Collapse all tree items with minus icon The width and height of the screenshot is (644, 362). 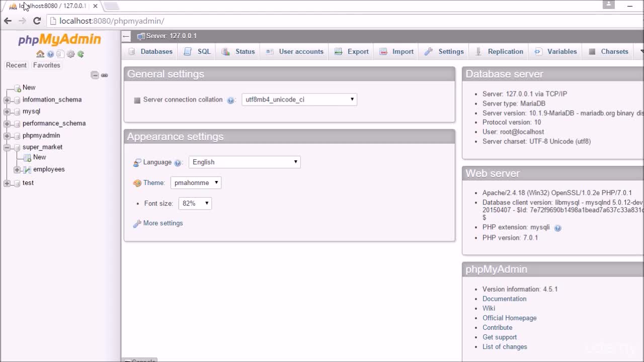(95, 75)
